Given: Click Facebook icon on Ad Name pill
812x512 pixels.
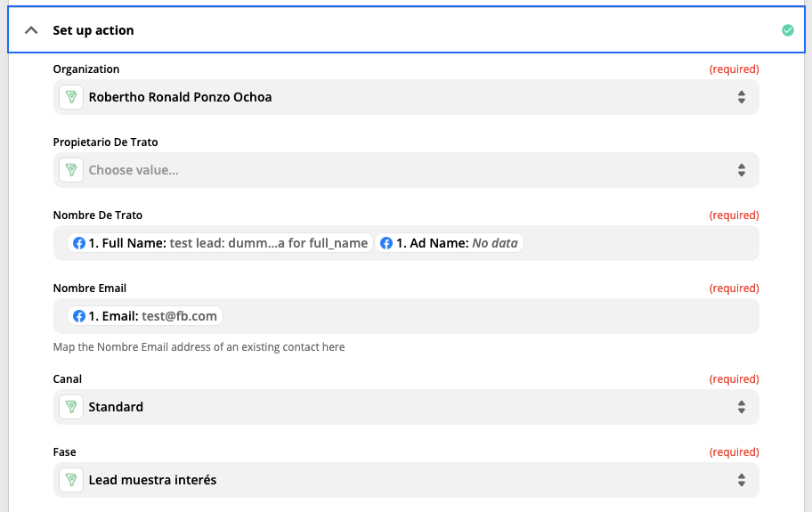Looking at the screenshot, I should pyautogui.click(x=386, y=243).
